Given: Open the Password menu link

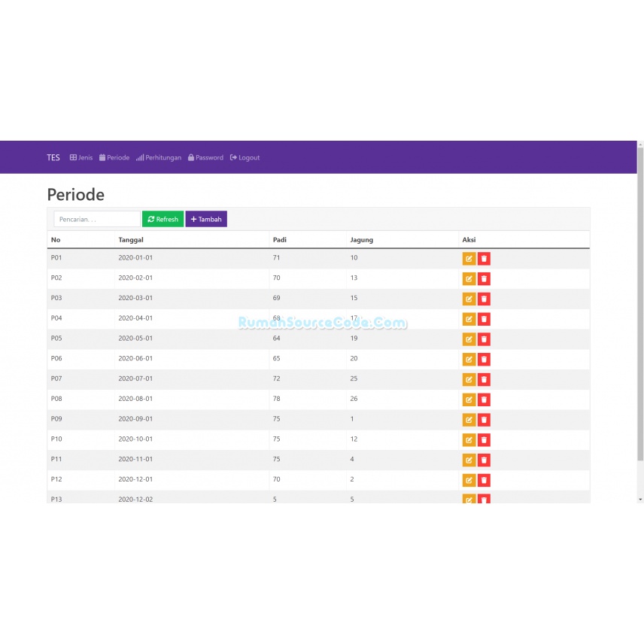Looking at the screenshot, I should 206,158.
